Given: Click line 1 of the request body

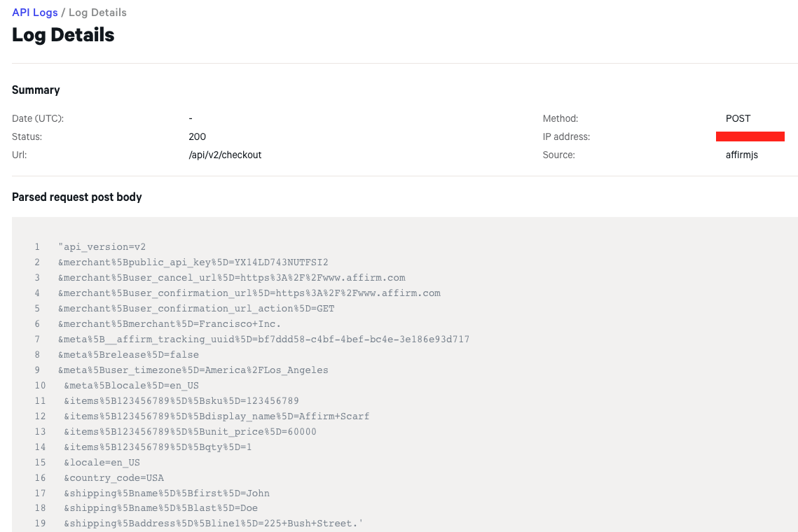Looking at the screenshot, I should (x=102, y=246).
